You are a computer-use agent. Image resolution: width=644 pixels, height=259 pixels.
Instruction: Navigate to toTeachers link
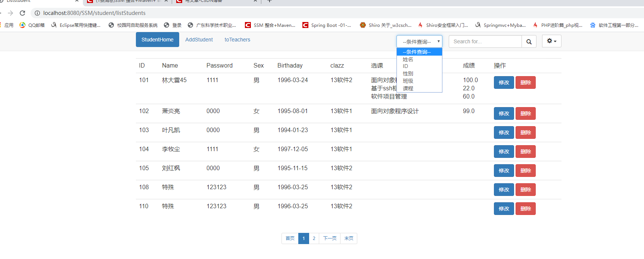pos(237,40)
